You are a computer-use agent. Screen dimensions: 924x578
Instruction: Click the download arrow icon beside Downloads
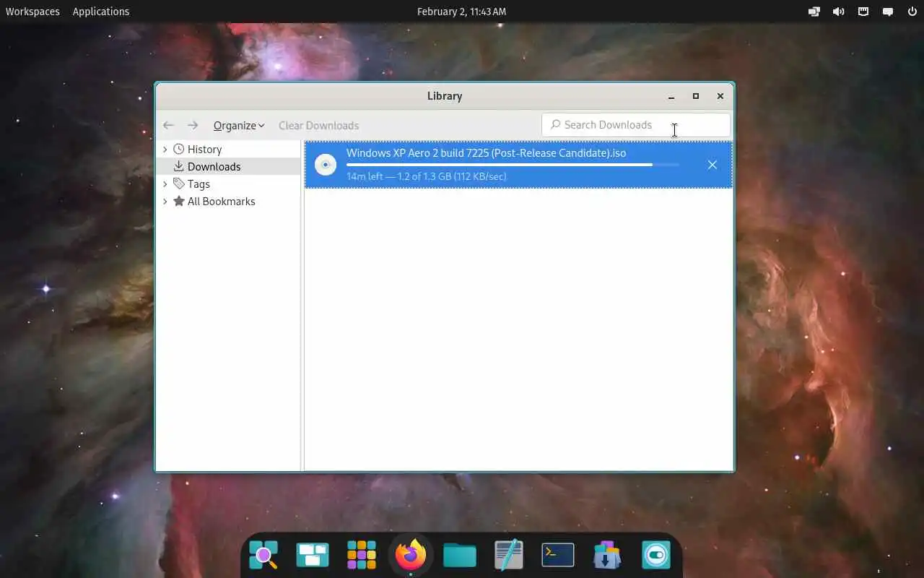(x=178, y=166)
